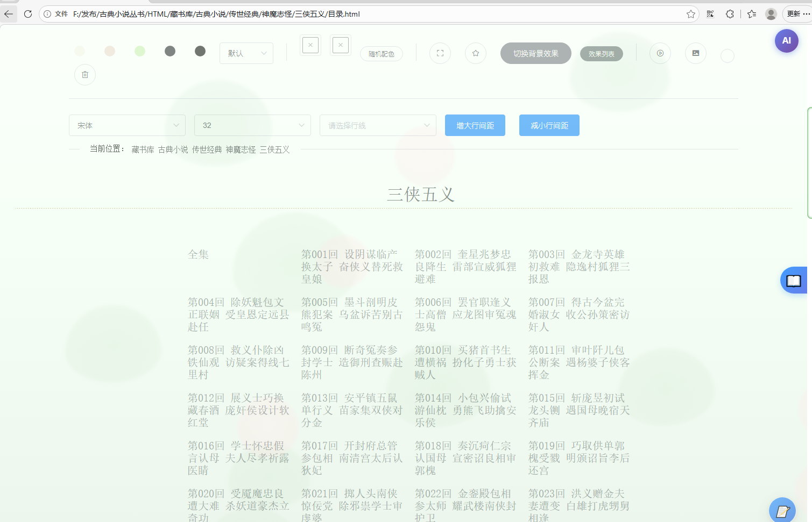Viewport: 812px width, 522px height.
Task: Click the star favorite icon in toolbar
Action: [476, 53]
